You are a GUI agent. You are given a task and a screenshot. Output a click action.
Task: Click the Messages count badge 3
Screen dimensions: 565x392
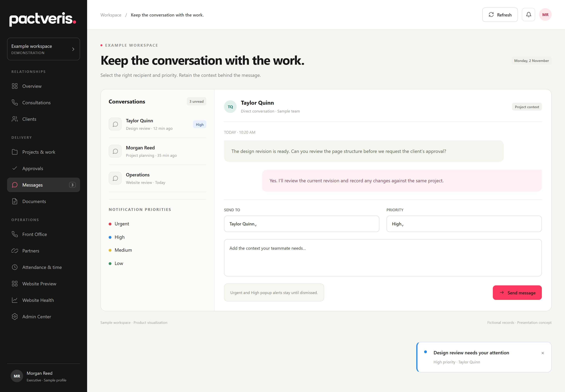click(x=72, y=185)
